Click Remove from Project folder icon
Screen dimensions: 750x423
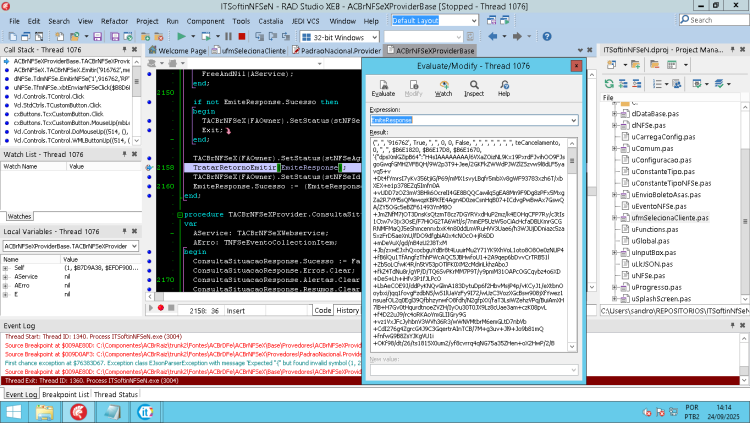click(654, 65)
